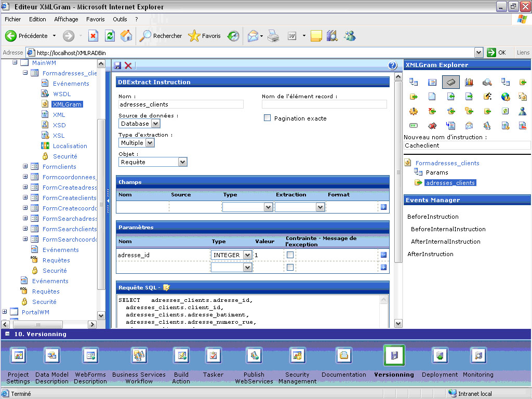
Task: Open the Data Model Description step icon
Action: coord(52,355)
